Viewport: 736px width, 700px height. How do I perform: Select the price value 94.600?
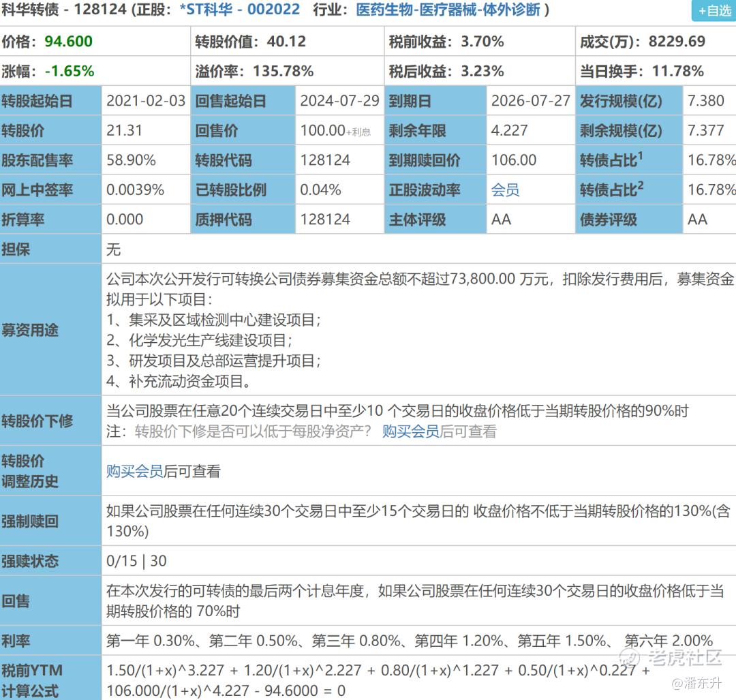[69, 42]
